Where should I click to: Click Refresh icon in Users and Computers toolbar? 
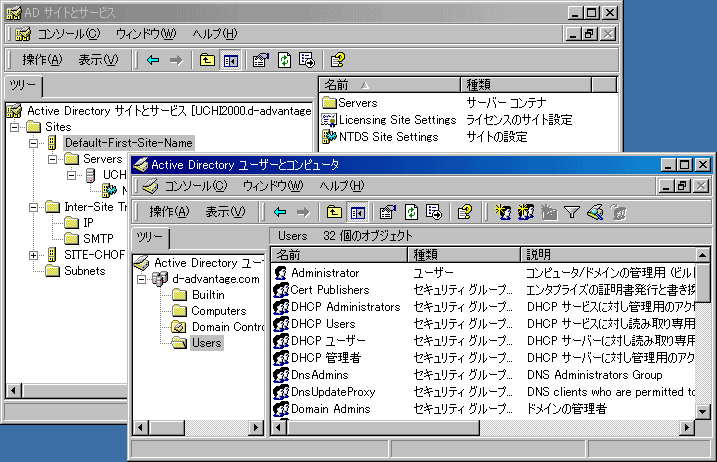pyautogui.click(x=412, y=212)
